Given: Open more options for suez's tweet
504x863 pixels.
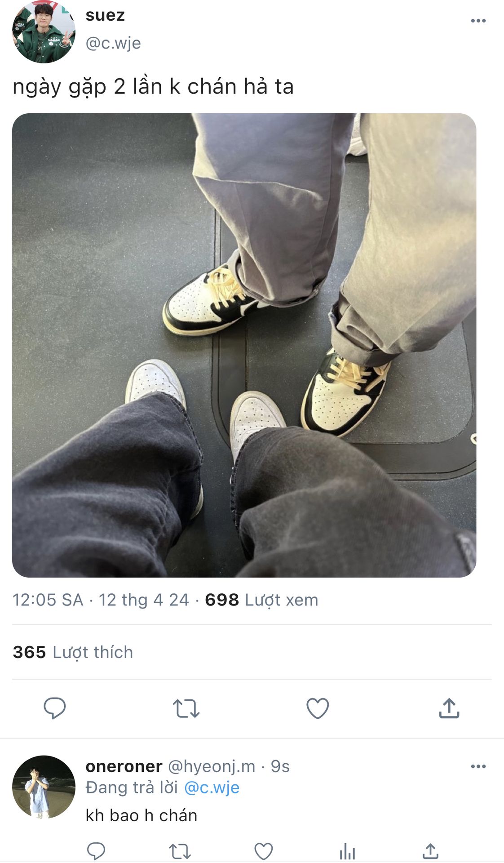Looking at the screenshot, I should click(x=478, y=21).
